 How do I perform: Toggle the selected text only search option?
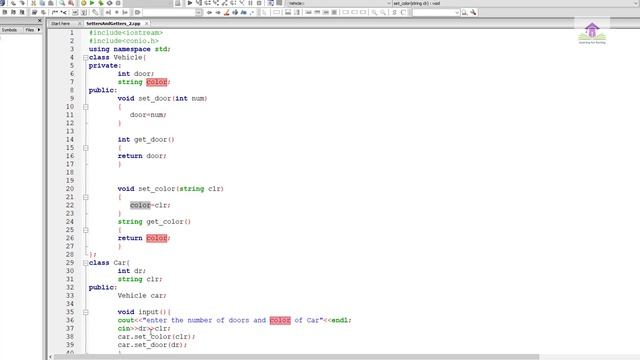[x=235, y=12]
